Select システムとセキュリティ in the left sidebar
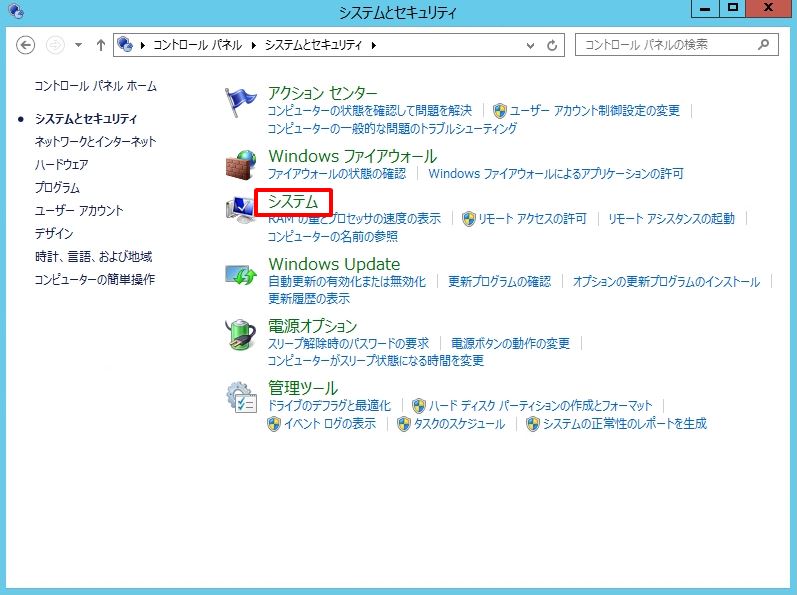Image resolution: width=797 pixels, height=595 pixels. [x=86, y=118]
